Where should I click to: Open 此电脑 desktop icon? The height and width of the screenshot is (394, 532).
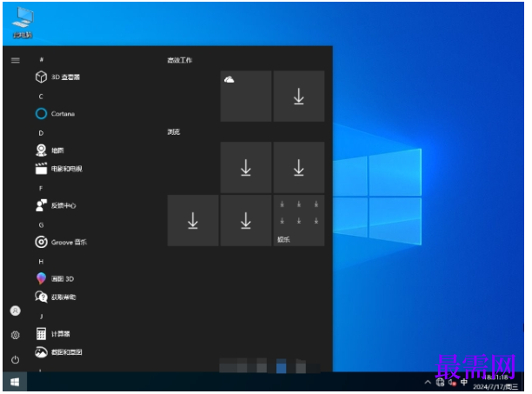tap(23, 23)
